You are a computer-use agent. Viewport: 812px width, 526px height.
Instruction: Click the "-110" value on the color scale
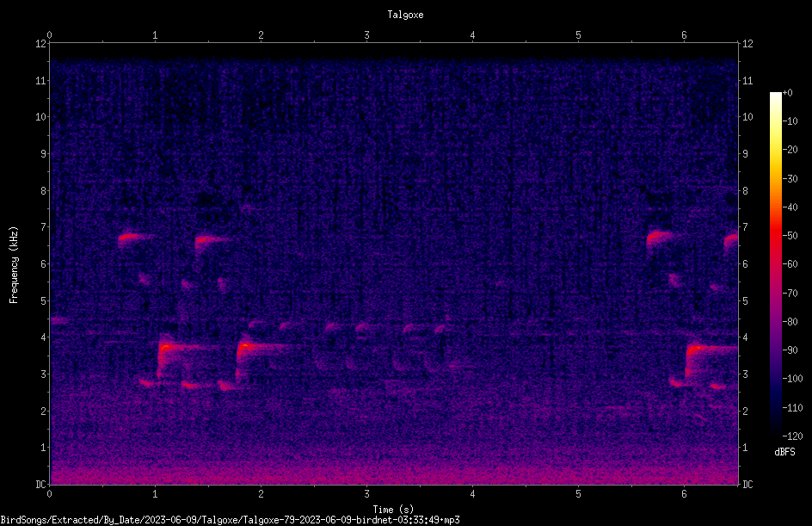(792, 408)
